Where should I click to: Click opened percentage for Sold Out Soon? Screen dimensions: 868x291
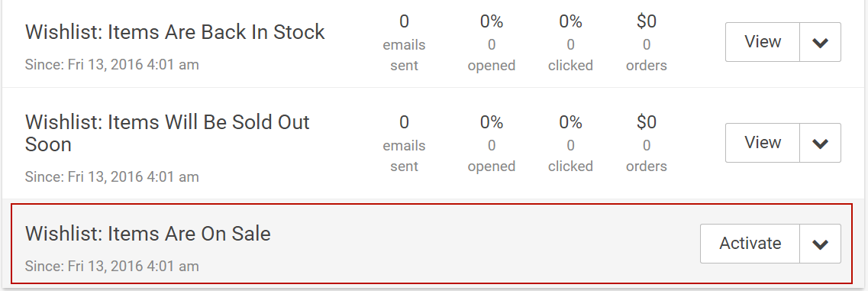492,122
